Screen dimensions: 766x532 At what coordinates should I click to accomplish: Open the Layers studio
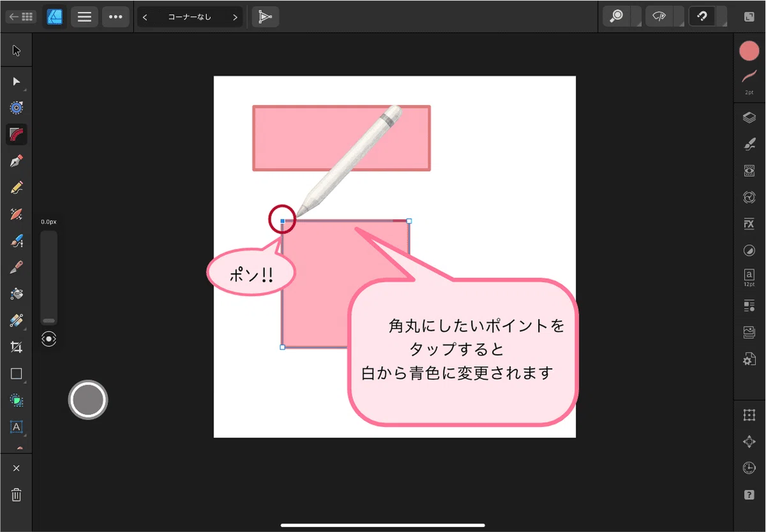pos(749,118)
